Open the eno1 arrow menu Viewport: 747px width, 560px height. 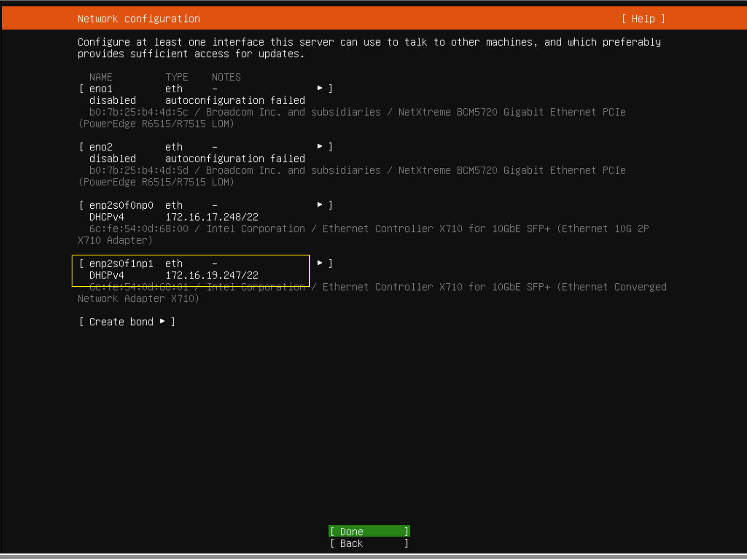[x=320, y=88]
